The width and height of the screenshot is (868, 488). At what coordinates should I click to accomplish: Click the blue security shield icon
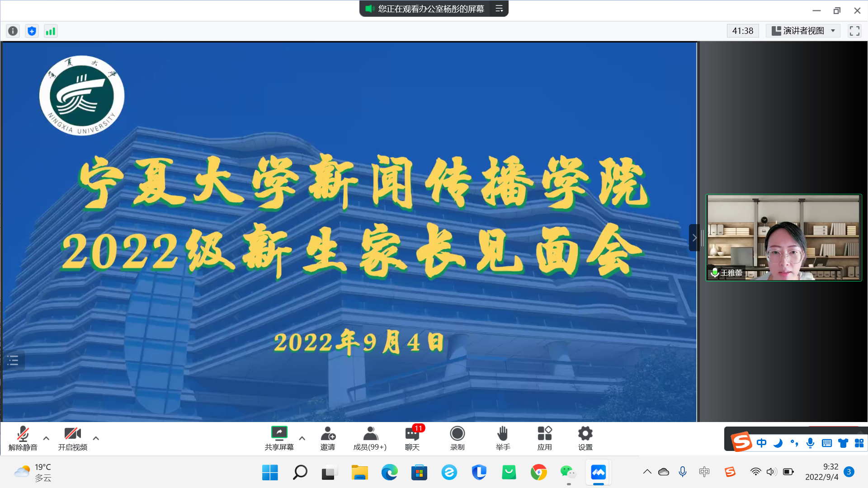(x=32, y=31)
